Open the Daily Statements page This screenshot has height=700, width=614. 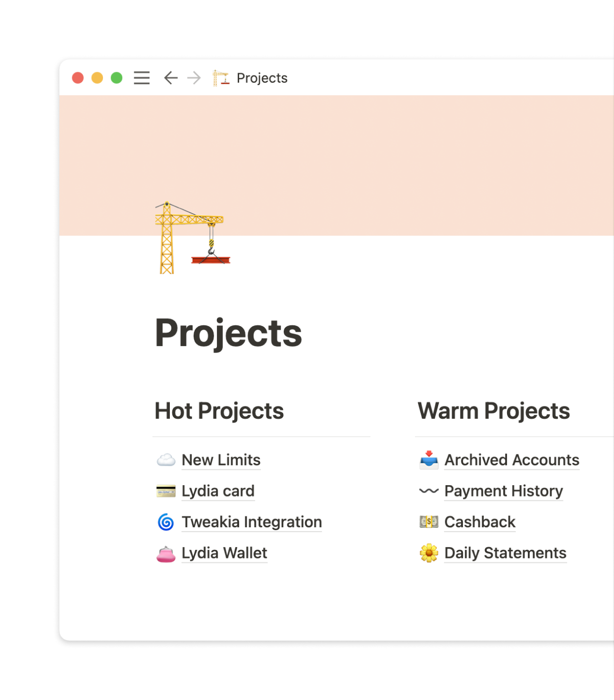click(x=505, y=553)
